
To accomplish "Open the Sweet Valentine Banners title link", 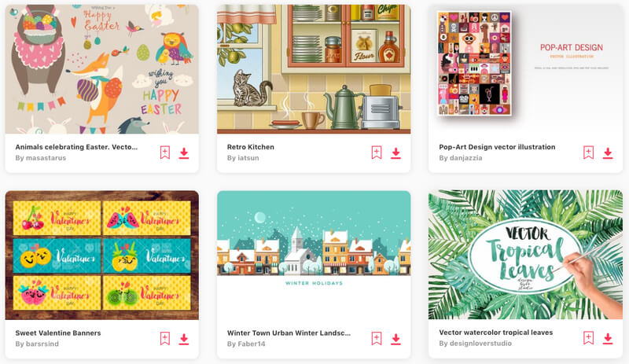I will click(x=58, y=333).
